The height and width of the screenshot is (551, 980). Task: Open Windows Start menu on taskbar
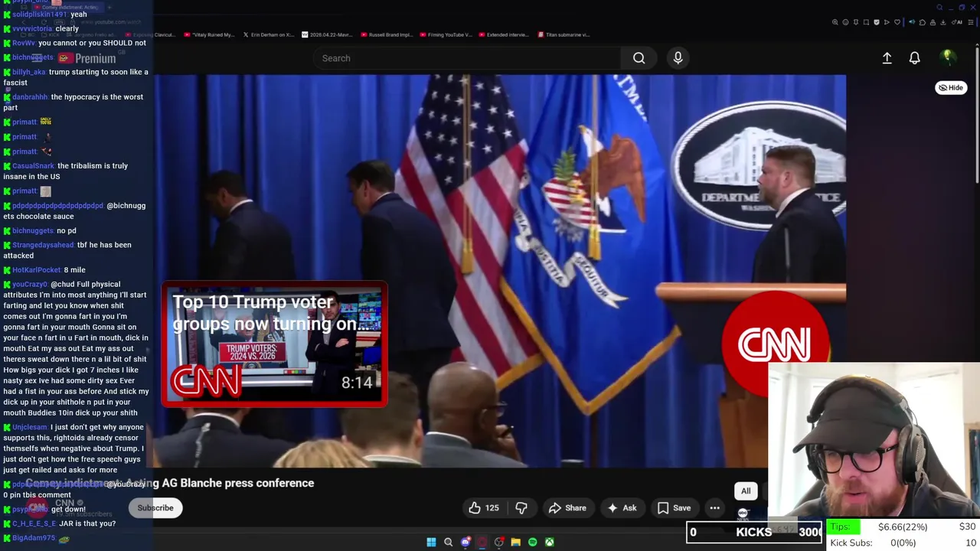point(431,543)
